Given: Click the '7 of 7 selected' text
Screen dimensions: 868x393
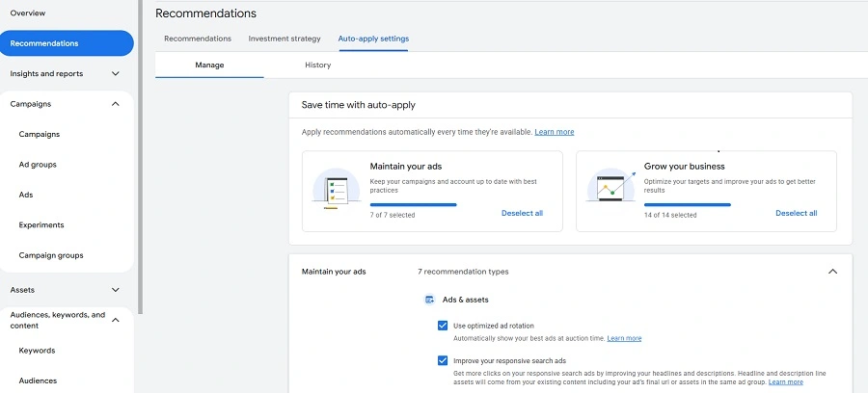Looking at the screenshot, I should click(x=393, y=215).
